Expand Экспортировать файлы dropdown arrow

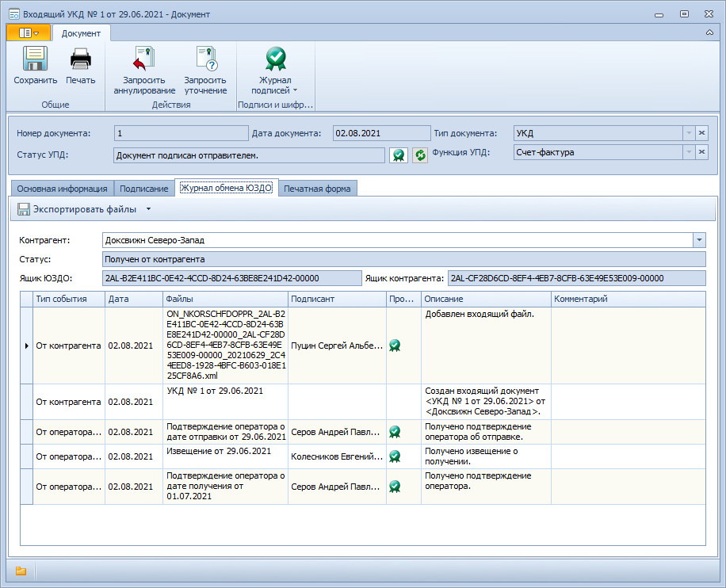pyautogui.click(x=148, y=210)
